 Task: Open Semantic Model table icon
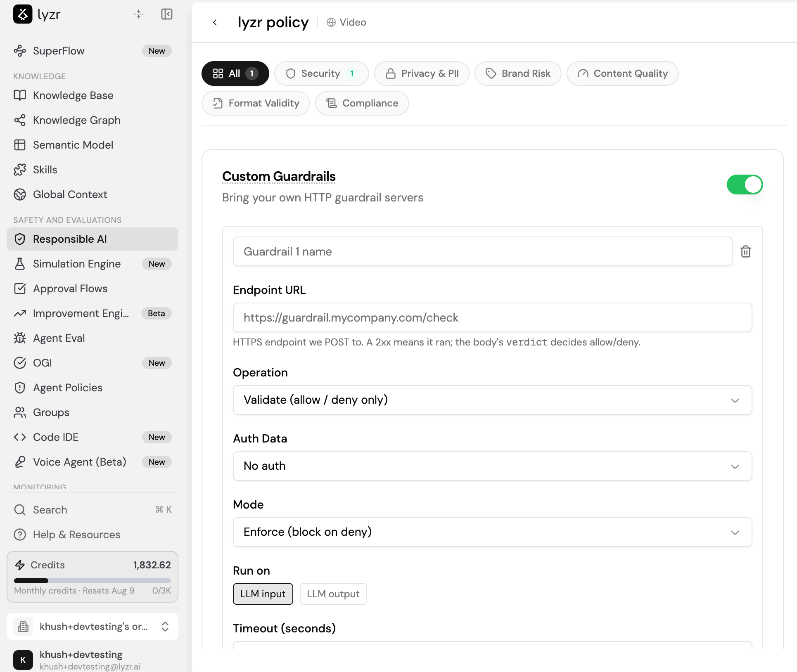pos(20,145)
